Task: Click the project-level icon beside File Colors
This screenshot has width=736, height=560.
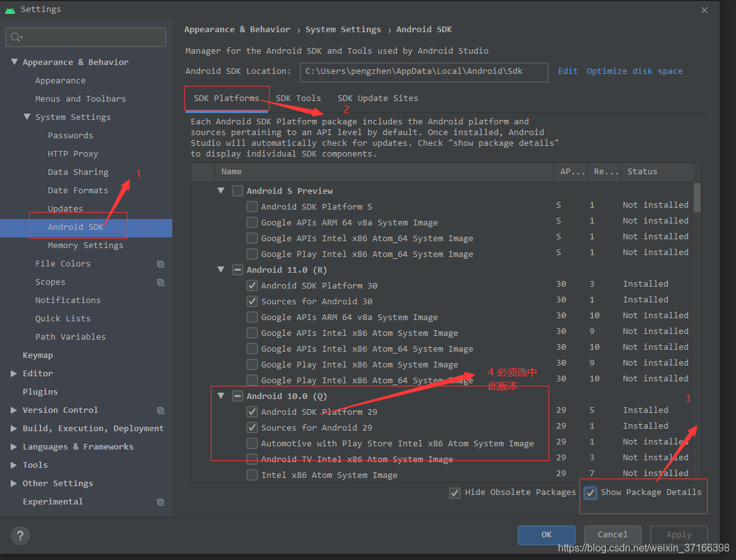Action: [160, 265]
